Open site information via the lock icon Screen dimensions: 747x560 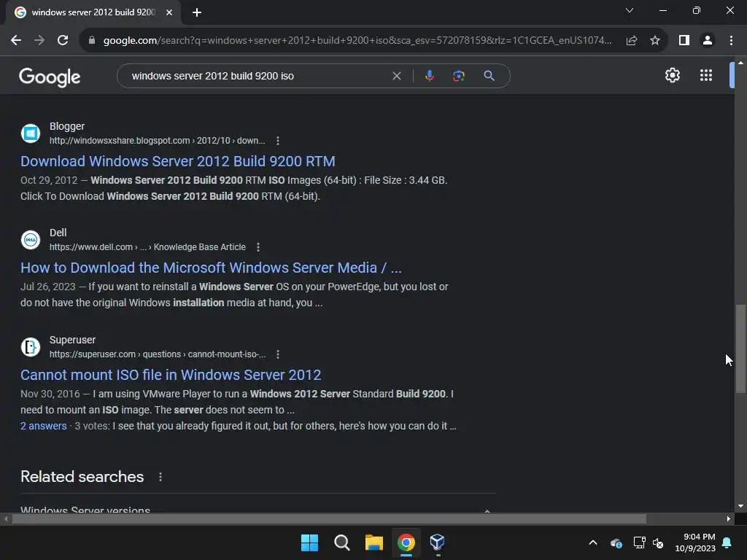pos(92,41)
